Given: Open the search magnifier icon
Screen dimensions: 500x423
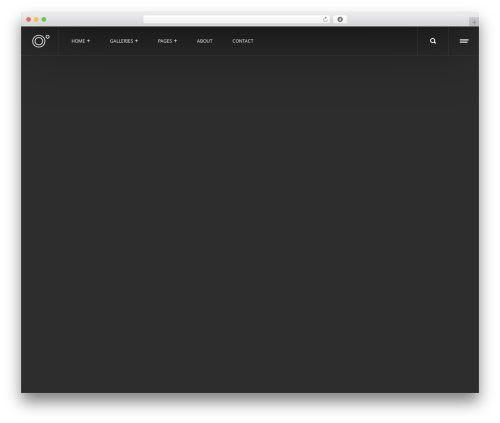Looking at the screenshot, I should coord(433,41).
